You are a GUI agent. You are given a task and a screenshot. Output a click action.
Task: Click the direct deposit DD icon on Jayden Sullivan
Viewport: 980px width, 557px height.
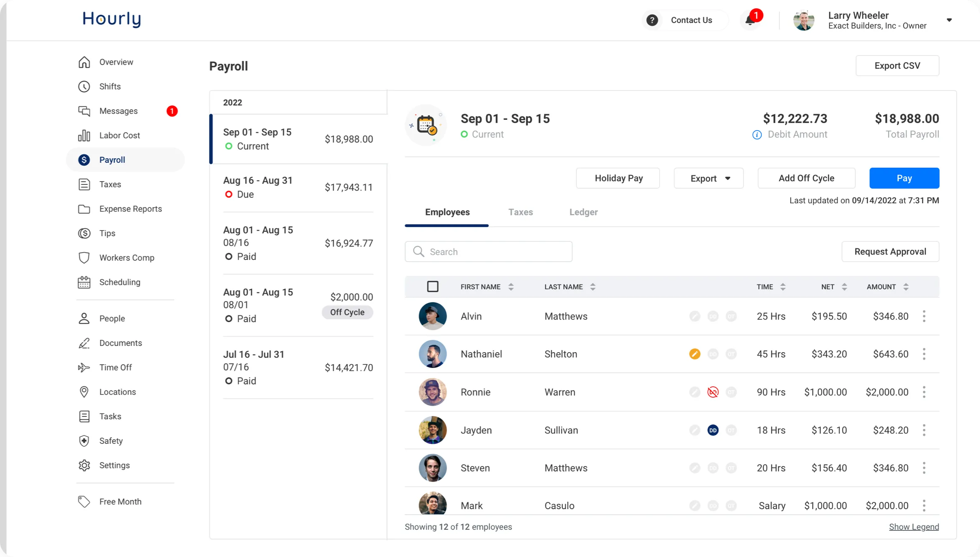[713, 430]
